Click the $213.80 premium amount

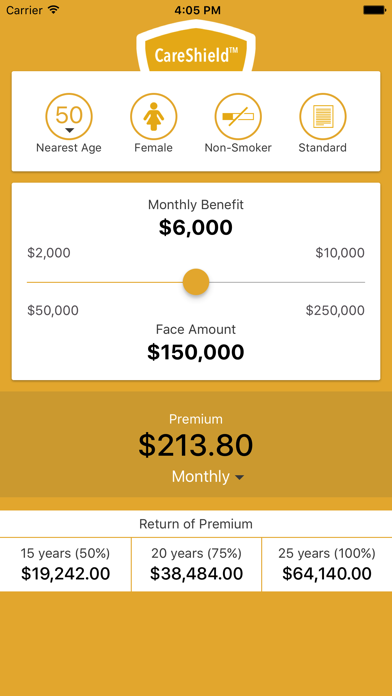point(196,445)
